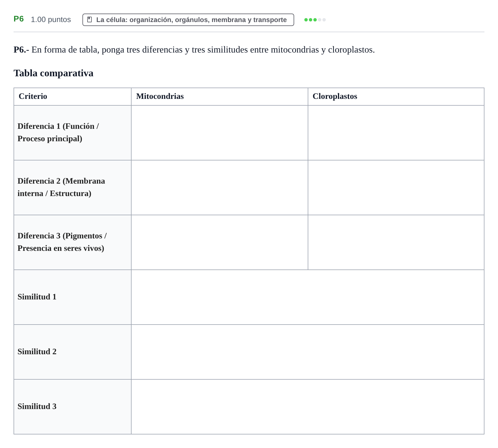Click the green difficulty dots indicator
The width and height of the screenshot is (498, 448).
tap(315, 20)
